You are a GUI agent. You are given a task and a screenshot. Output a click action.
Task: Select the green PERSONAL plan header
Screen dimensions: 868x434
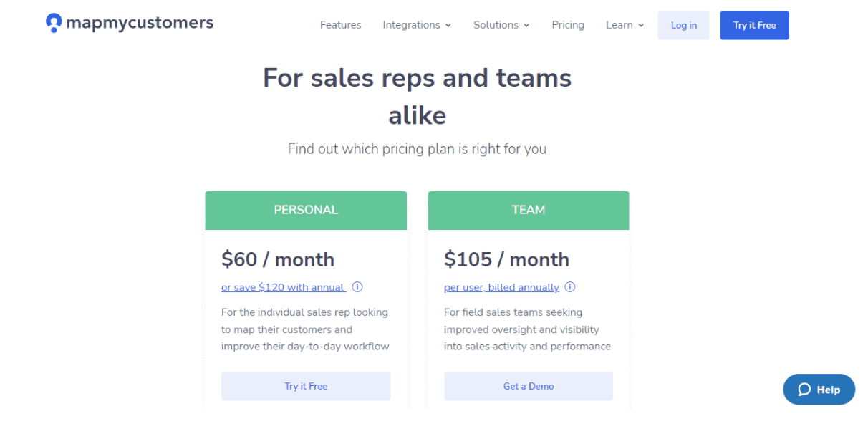(306, 211)
